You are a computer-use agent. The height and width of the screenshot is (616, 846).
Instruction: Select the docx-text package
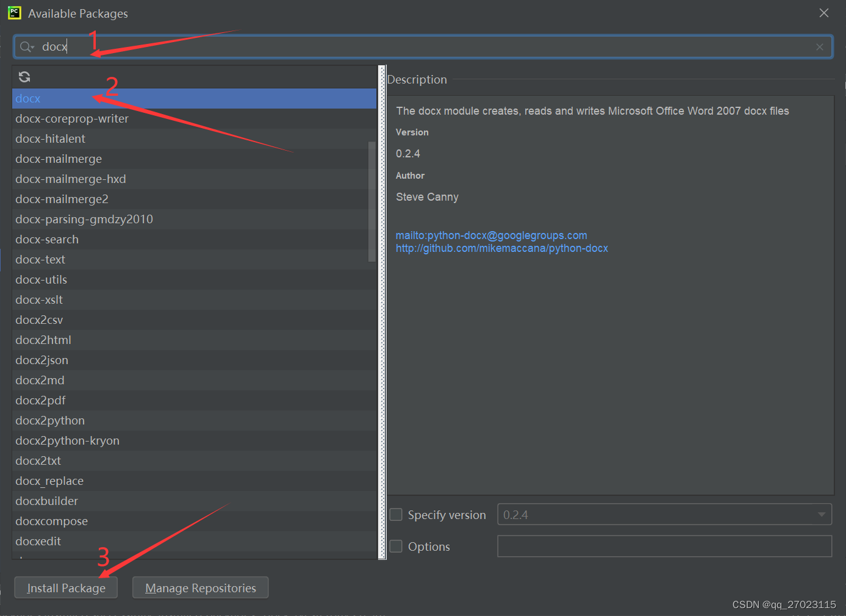point(195,260)
